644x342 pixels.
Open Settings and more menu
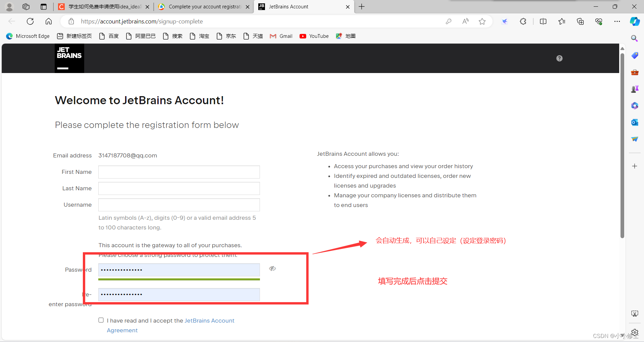(x=617, y=21)
